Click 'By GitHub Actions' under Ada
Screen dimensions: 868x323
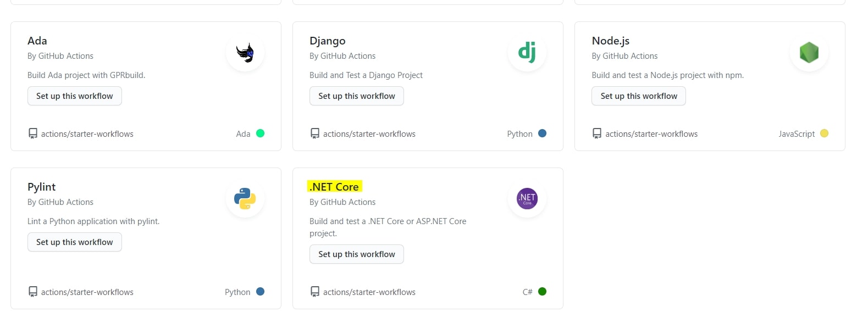coord(60,56)
